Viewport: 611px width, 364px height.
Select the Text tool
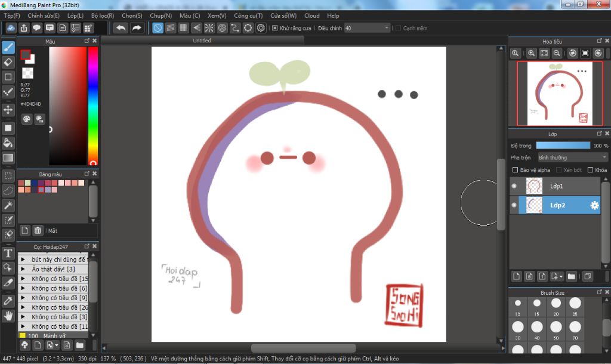(8, 254)
